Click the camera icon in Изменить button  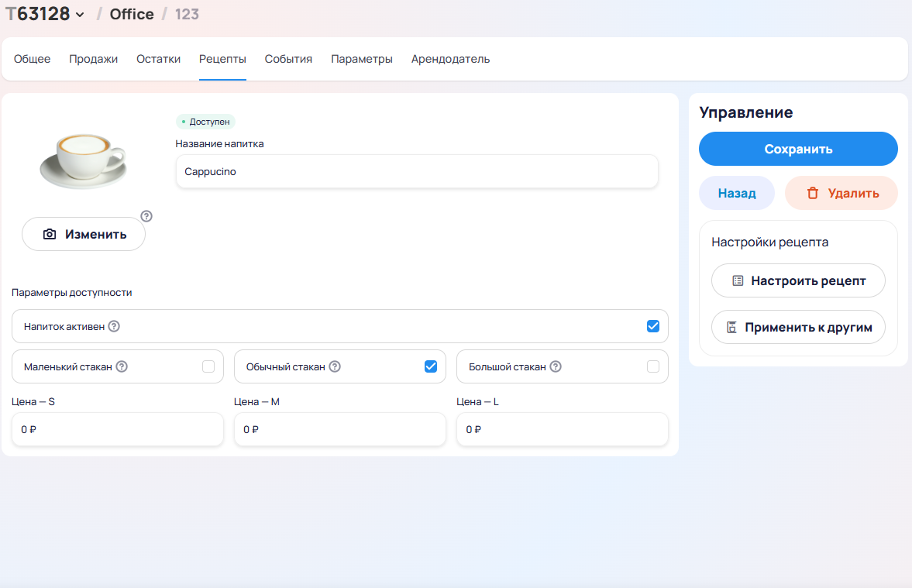click(x=50, y=234)
